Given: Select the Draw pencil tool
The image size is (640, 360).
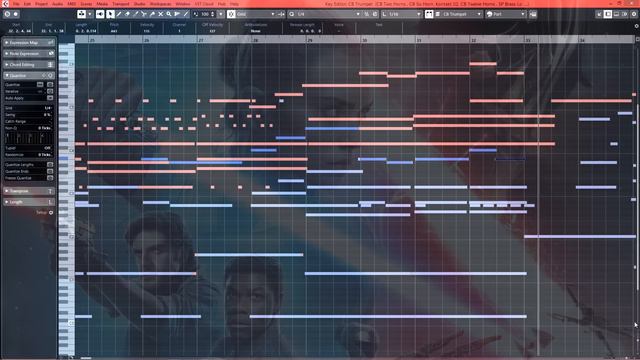Looking at the screenshot, I should point(119,14).
